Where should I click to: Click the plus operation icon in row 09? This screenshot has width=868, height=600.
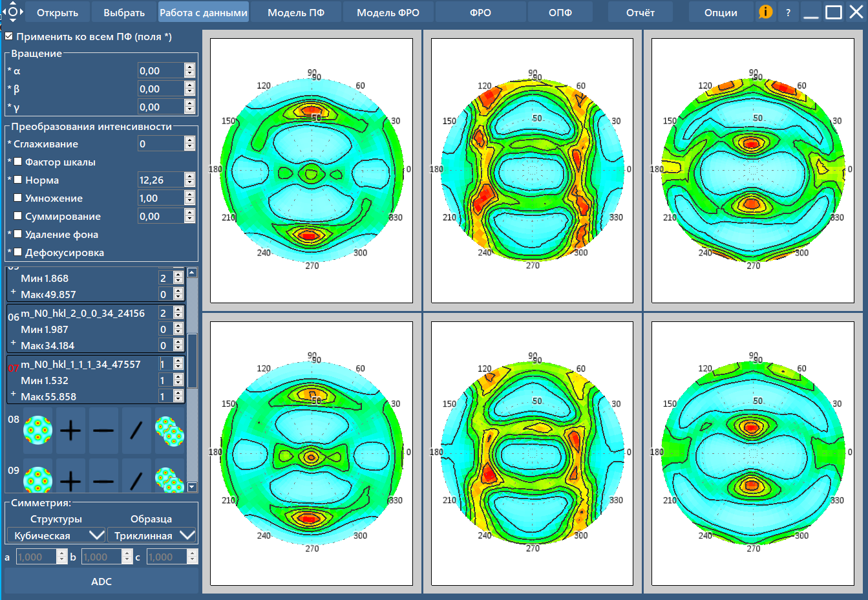tap(70, 480)
